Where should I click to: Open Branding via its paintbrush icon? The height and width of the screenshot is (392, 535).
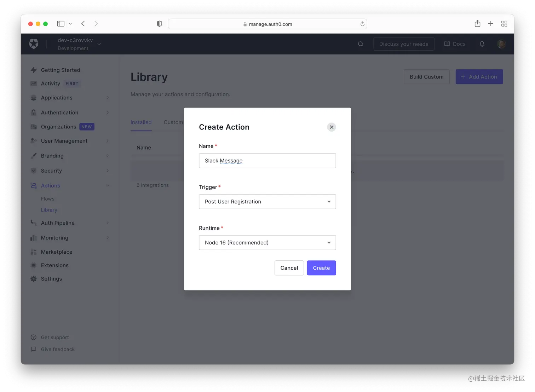click(x=34, y=156)
